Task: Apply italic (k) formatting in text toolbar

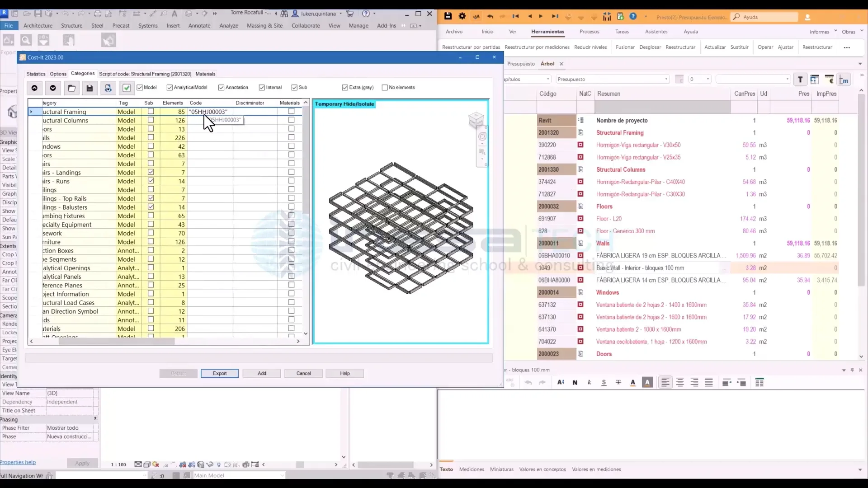Action: pos(589,383)
